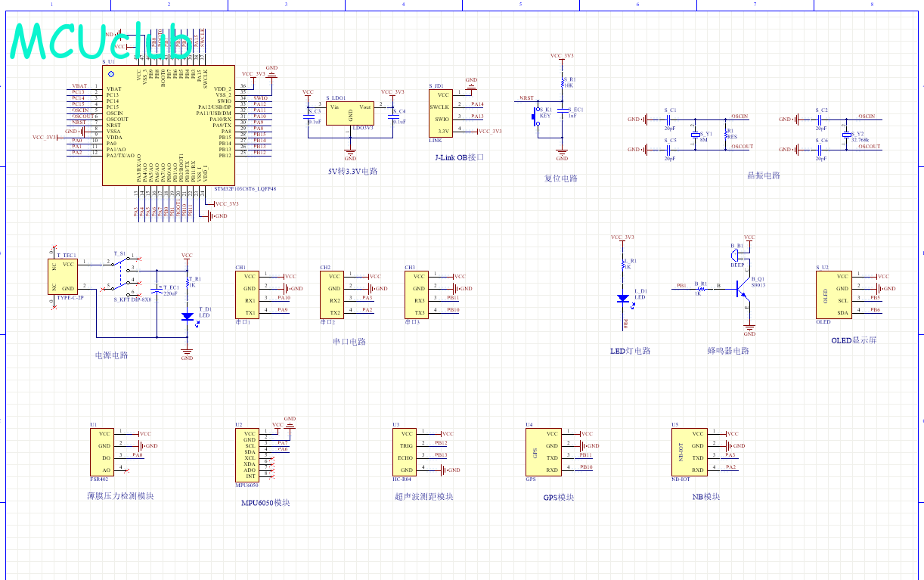This screenshot has width=924, height=580.
Task: Click the MCUclub watermark logo
Action: pyautogui.click(x=100, y=40)
